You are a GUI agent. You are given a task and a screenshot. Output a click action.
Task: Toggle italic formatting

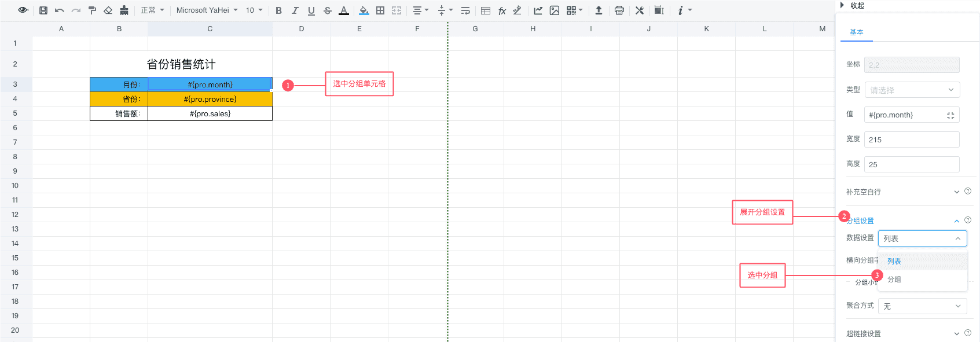pyautogui.click(x=295, y=10)
